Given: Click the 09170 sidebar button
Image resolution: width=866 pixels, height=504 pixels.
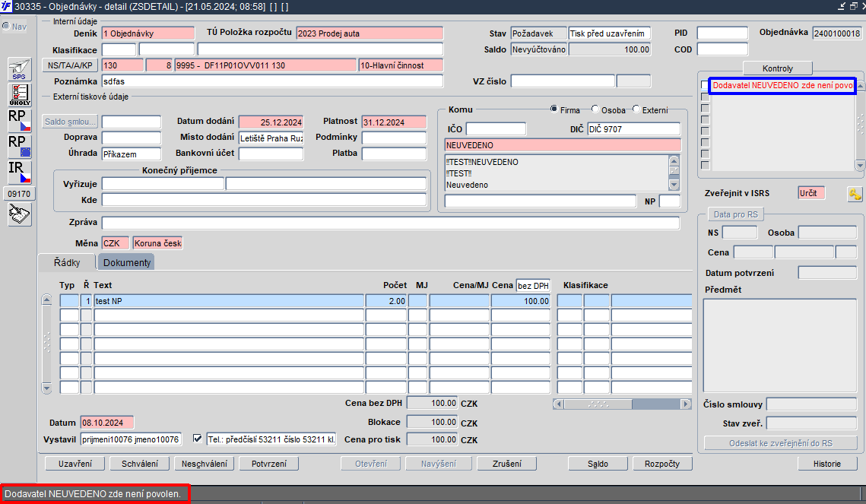Looking at the screenshot, I should (19, 194).
